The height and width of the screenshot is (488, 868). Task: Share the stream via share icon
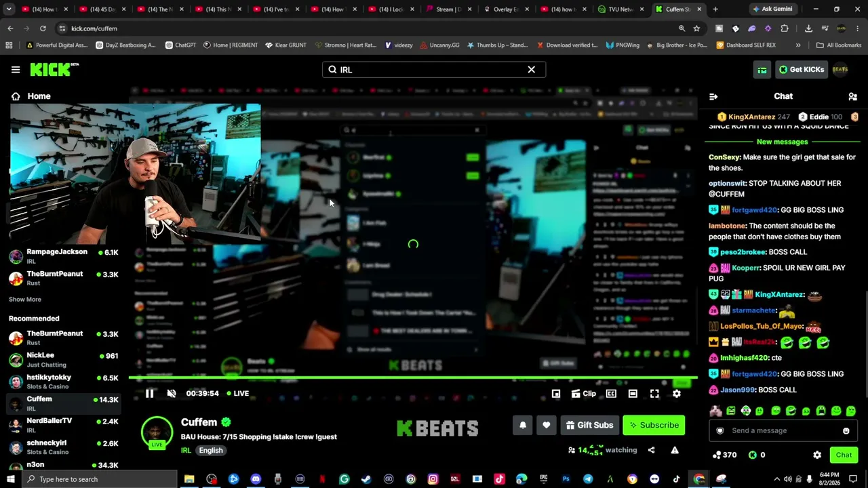click(x=651, y=450)
